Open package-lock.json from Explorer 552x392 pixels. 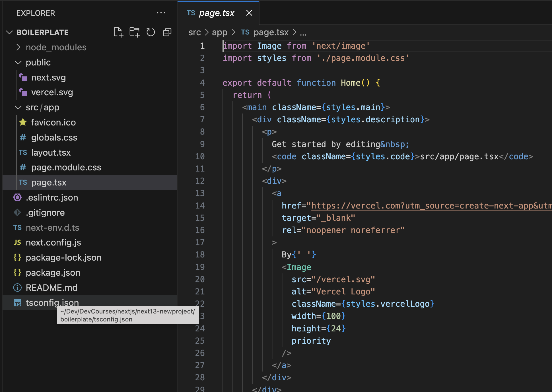(63, 257)
